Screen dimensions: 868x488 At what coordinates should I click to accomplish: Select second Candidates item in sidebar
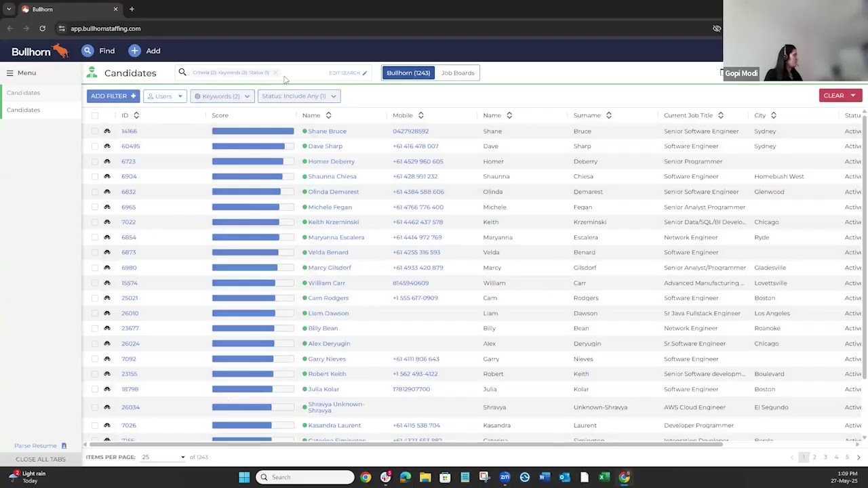[23, 110]
